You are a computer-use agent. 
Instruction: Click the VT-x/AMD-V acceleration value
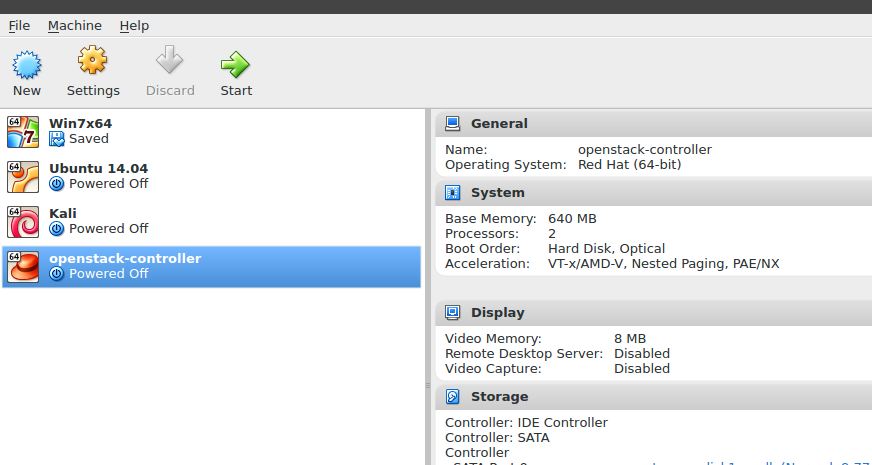tap(663, 264)
